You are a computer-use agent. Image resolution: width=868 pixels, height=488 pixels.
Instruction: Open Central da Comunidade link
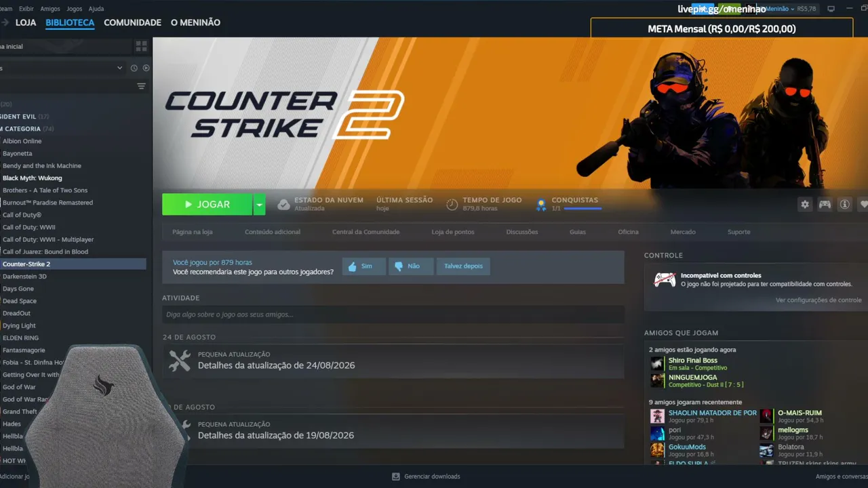[x=366, y=232]
